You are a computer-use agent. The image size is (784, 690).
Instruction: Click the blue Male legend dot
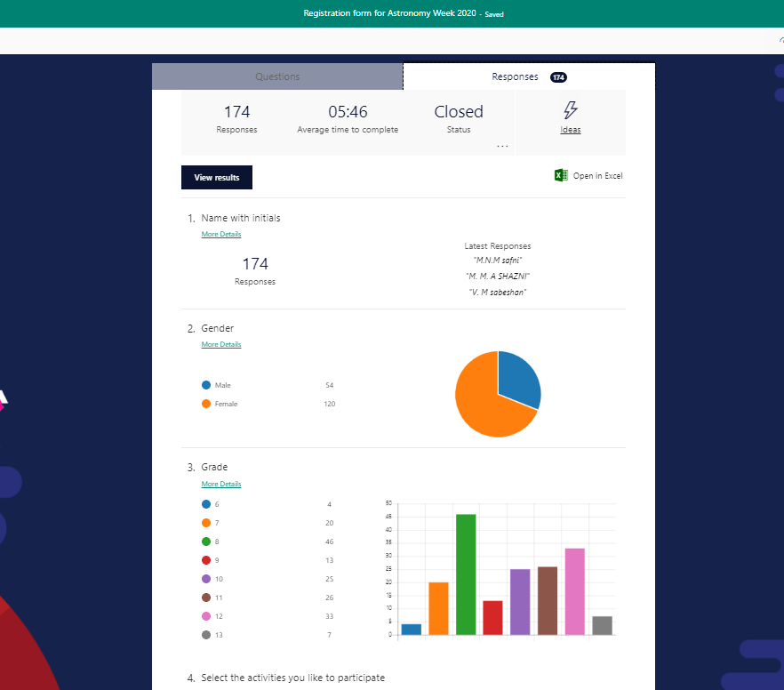coord(206,385)
